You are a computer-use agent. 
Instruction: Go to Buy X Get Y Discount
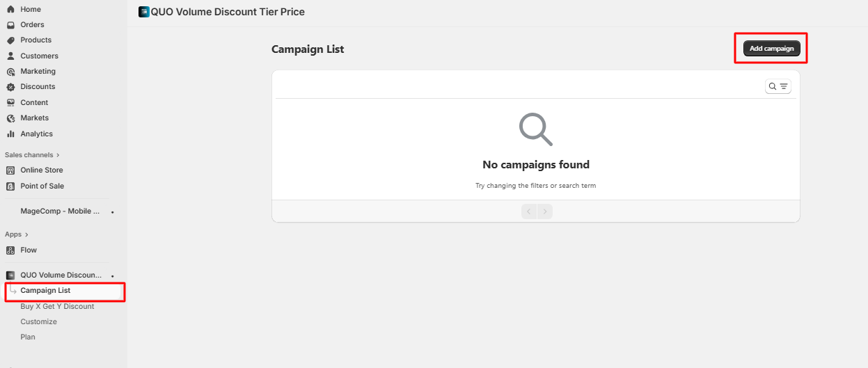pyautogui.click(x=57, y=306)
